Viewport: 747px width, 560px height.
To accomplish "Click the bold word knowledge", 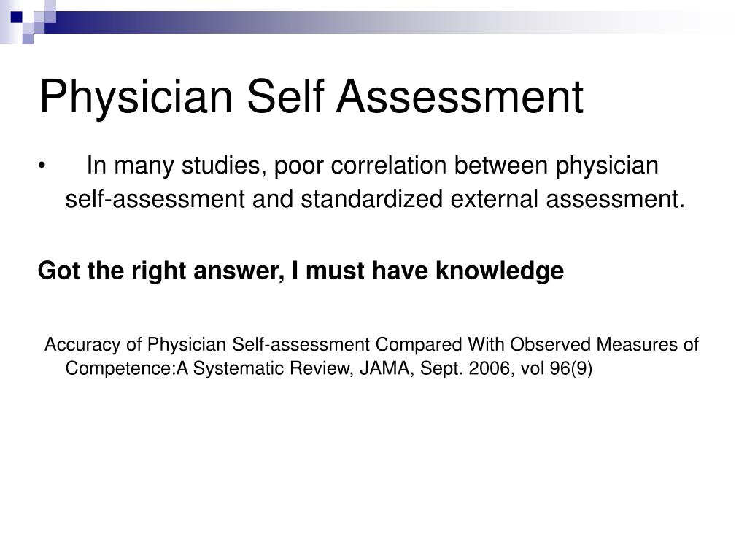I will tap(499, 271).
